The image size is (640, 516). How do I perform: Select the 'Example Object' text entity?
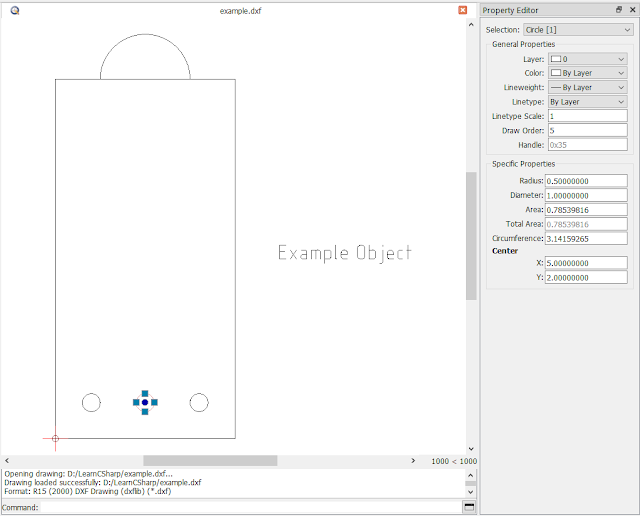click(x=344, y=253)
